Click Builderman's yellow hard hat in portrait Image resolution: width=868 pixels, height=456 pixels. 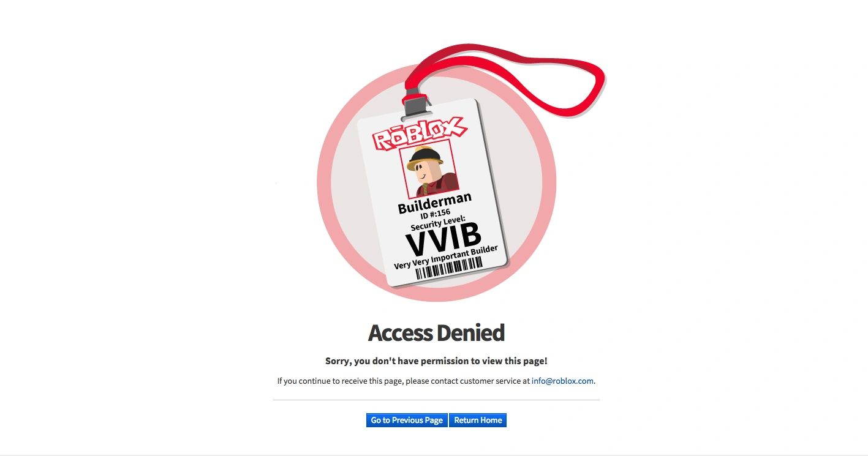click(x=424, y=157)
